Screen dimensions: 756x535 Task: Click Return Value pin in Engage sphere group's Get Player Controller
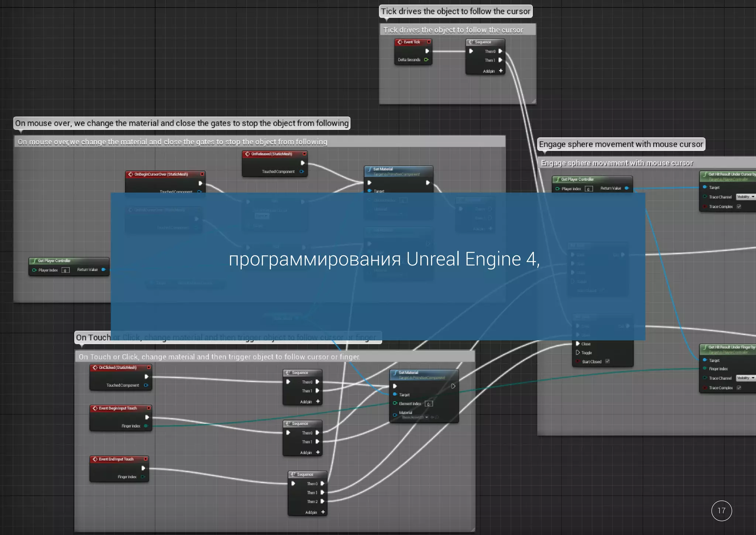click(626, 188)
